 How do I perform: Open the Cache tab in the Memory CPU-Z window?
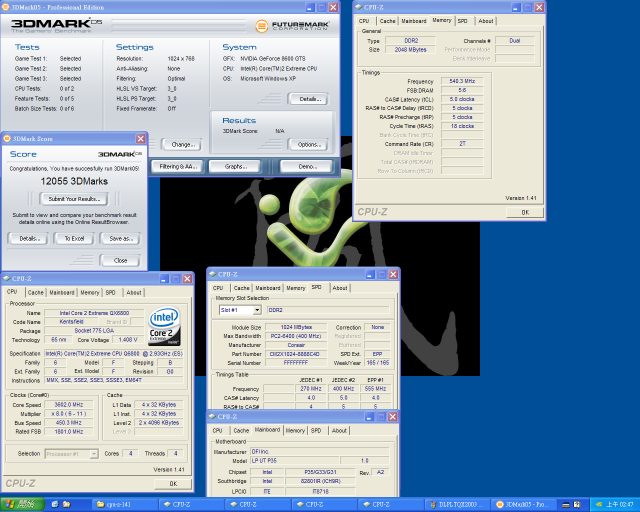pyautogui.click(x=387, y=21)
